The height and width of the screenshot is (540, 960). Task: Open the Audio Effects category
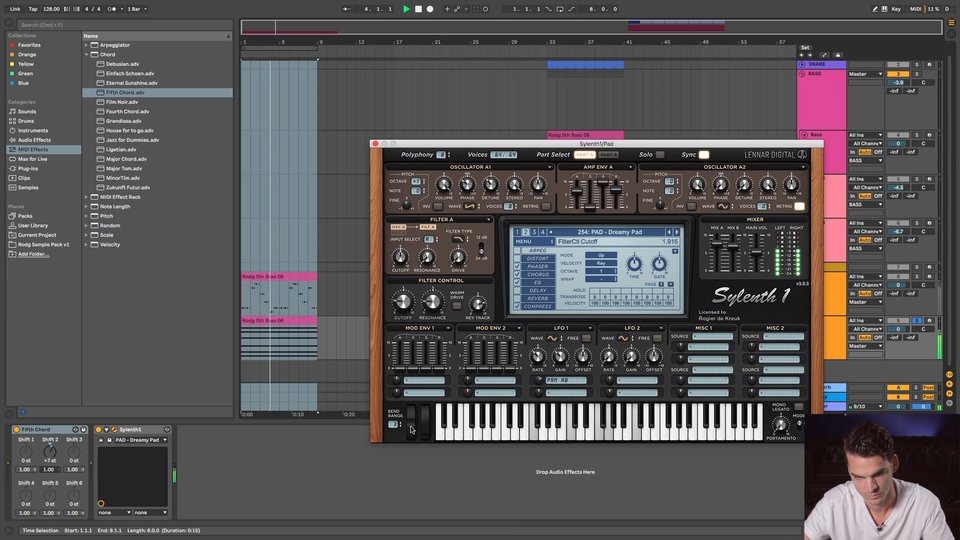34,140
